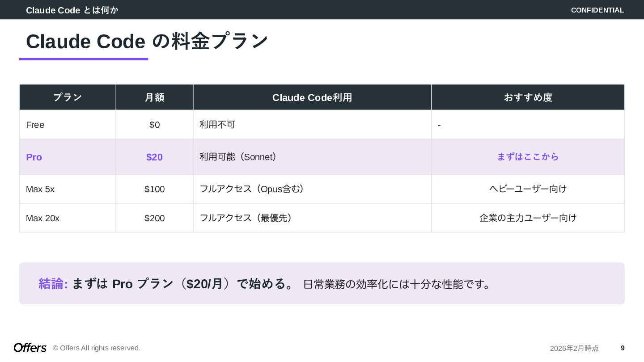Select the 'Free' plan cell
The image size is (644, 362).
35,125
